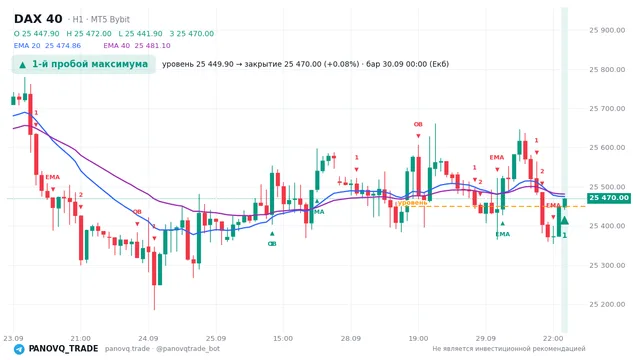640x360 pixels.
Task: Click the '29.09' date label on time axis
Action: click(x=485, y=338)
